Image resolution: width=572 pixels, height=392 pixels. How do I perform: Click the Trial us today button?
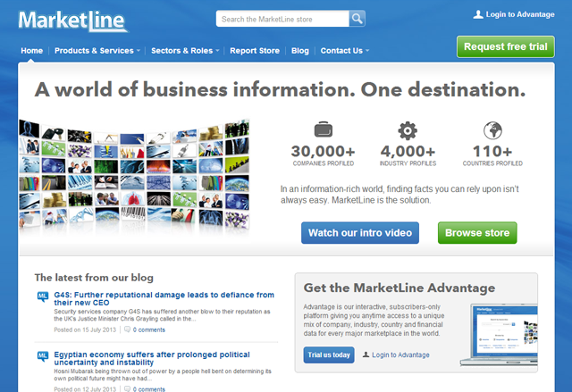[x=329, y=354]
